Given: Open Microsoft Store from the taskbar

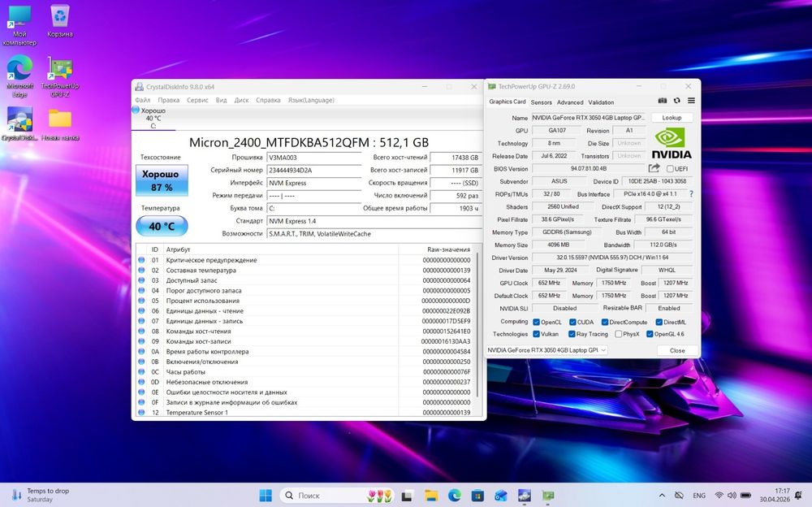Looking at the screenshot, I should click(x=477, y=496).
